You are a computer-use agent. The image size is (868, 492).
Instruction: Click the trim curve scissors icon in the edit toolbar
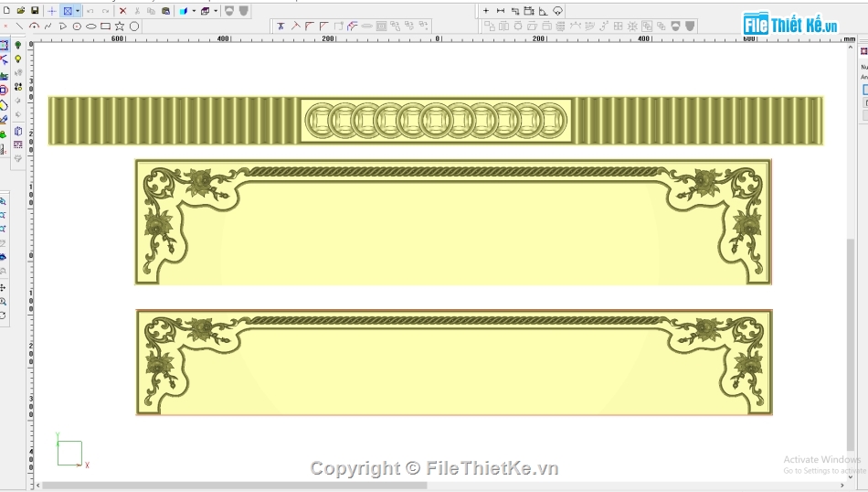pyautogui.click(x=281, y=26)
